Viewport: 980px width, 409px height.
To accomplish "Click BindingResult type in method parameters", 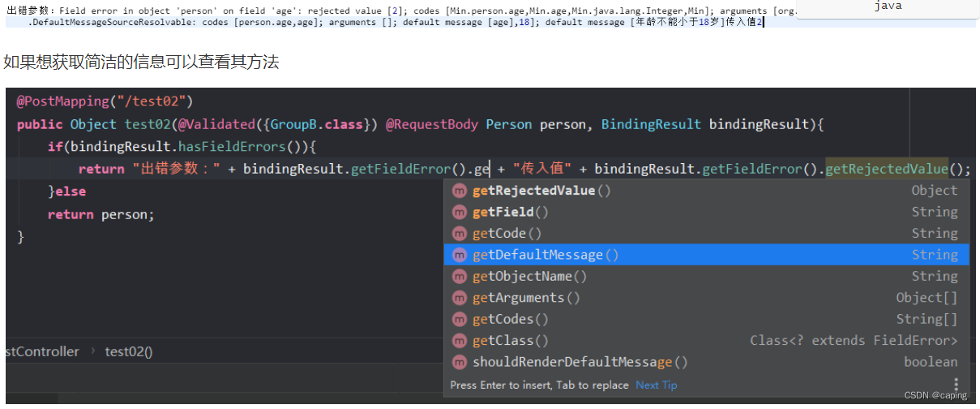I will [x=650, y=124].
